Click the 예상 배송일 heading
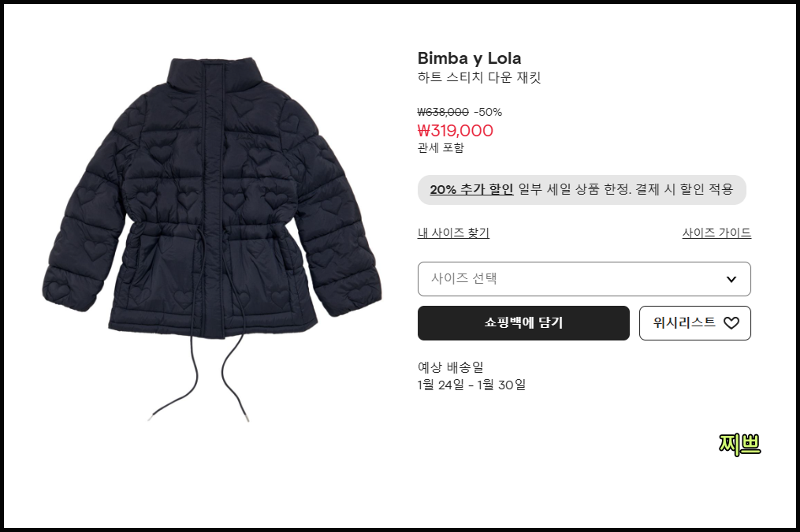 coord(451,366)
